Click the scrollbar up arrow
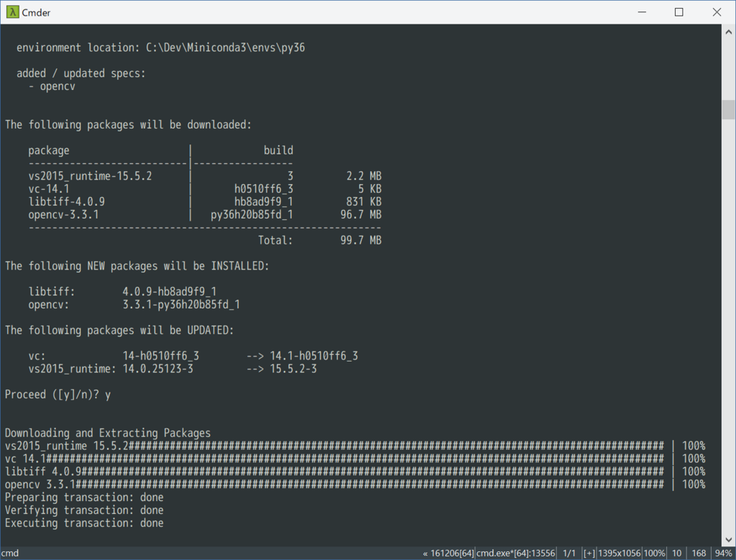This screenshot has height=560, width=736. 729,32
